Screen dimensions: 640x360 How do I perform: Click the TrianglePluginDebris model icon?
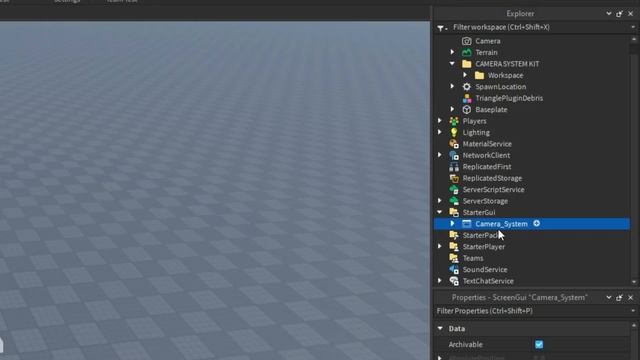coord(467,98)
